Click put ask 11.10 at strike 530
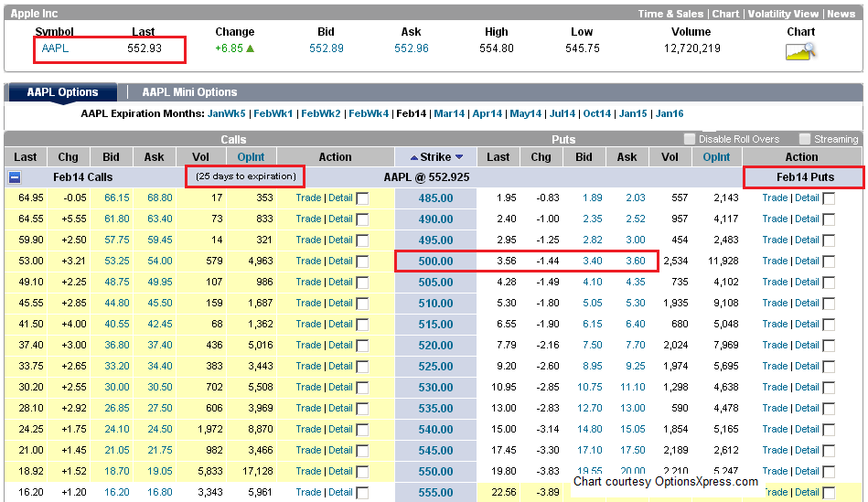868x502 pixels. (x=633, y=387)
